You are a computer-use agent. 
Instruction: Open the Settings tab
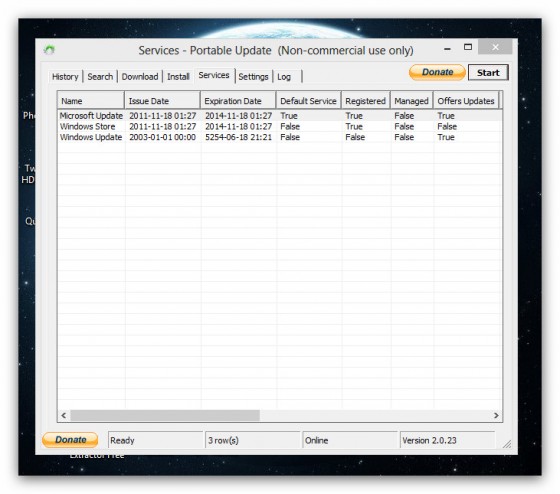coord(253,76)
